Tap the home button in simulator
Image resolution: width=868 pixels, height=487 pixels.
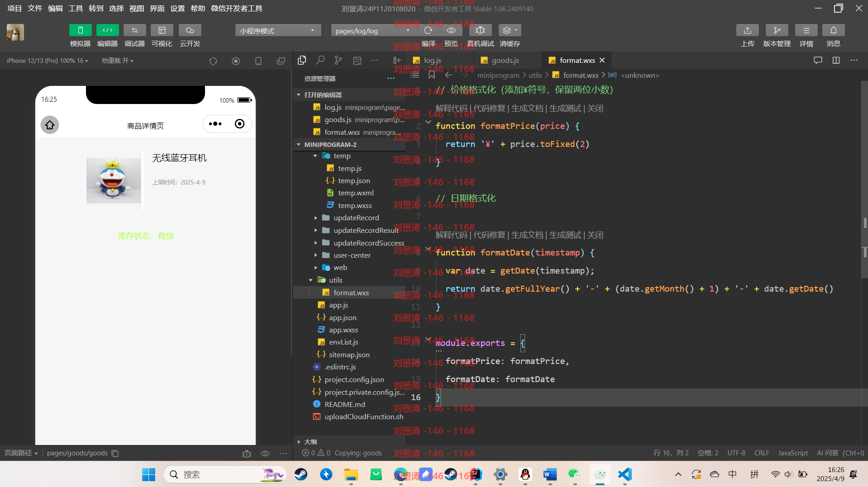[x=50, y=125]
